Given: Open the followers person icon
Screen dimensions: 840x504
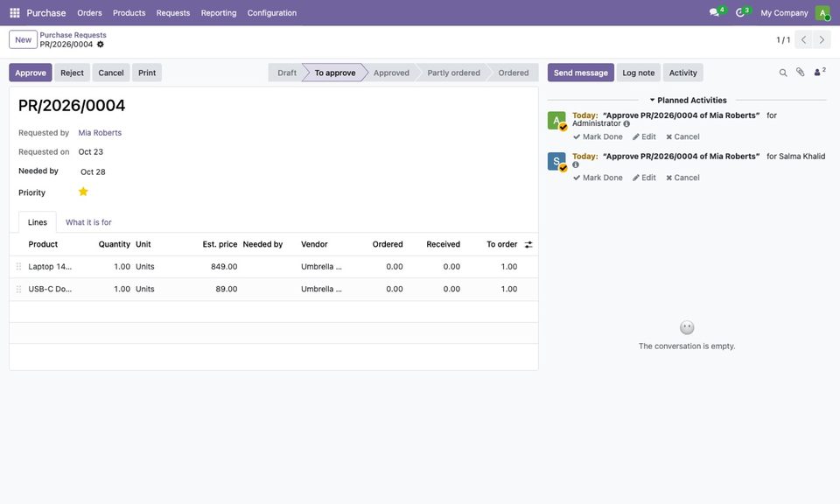Looking at the screenshot, I should click(x=819, y=72).
